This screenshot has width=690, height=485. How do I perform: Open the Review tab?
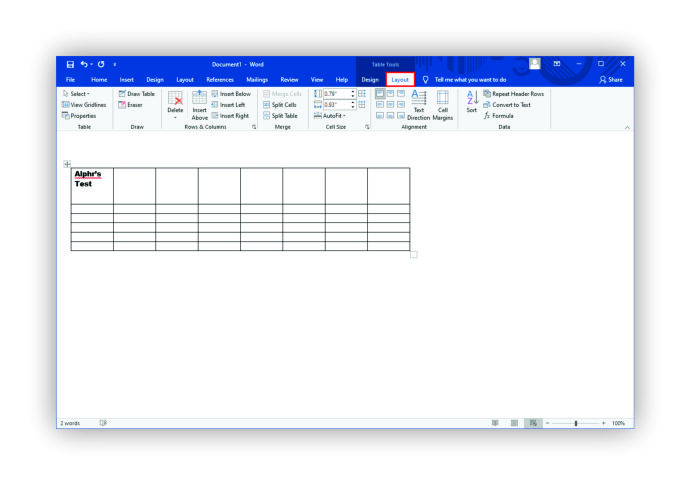point(289,80)
